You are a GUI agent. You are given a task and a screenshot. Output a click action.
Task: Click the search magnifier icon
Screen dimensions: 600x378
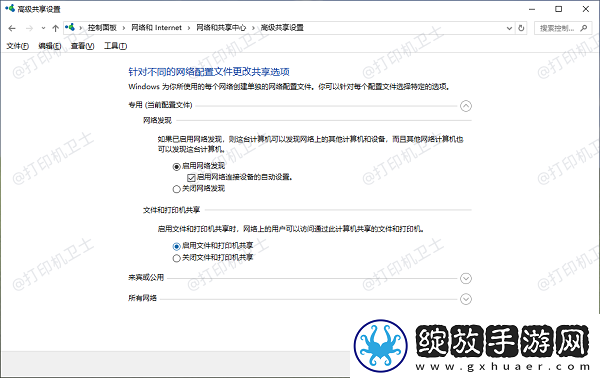[584, 28]
